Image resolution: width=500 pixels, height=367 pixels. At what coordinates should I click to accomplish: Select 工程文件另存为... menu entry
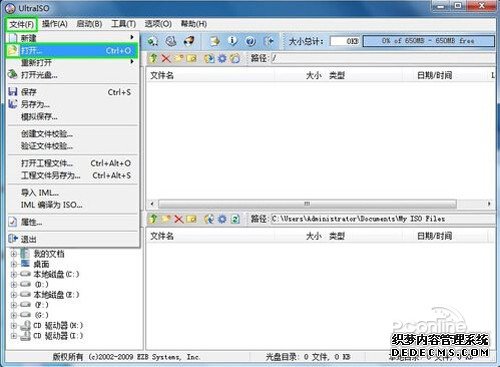point(72,175)
